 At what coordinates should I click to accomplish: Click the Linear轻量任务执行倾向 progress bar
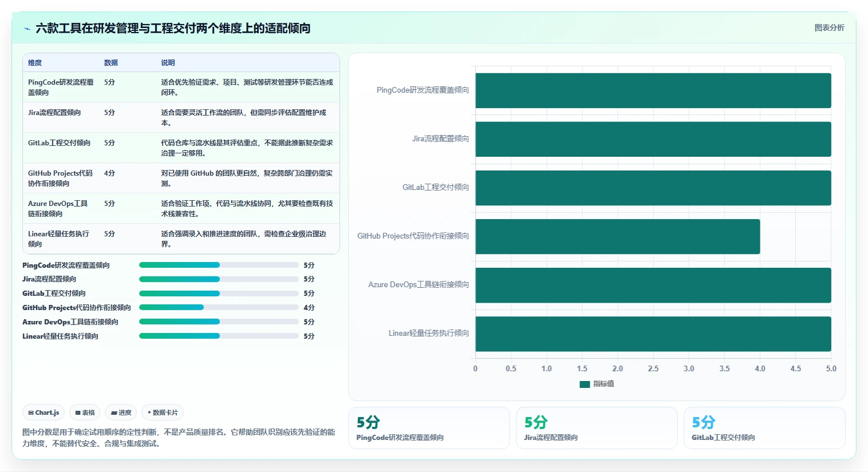tap(219, 336)
